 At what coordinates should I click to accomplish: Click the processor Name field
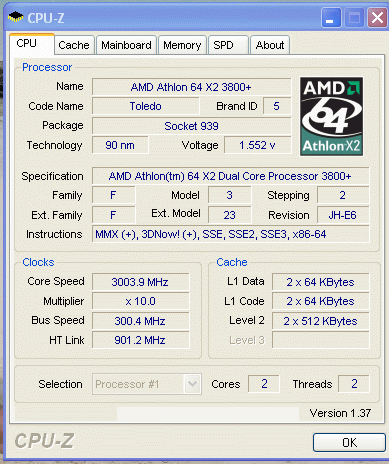point(191,87)
